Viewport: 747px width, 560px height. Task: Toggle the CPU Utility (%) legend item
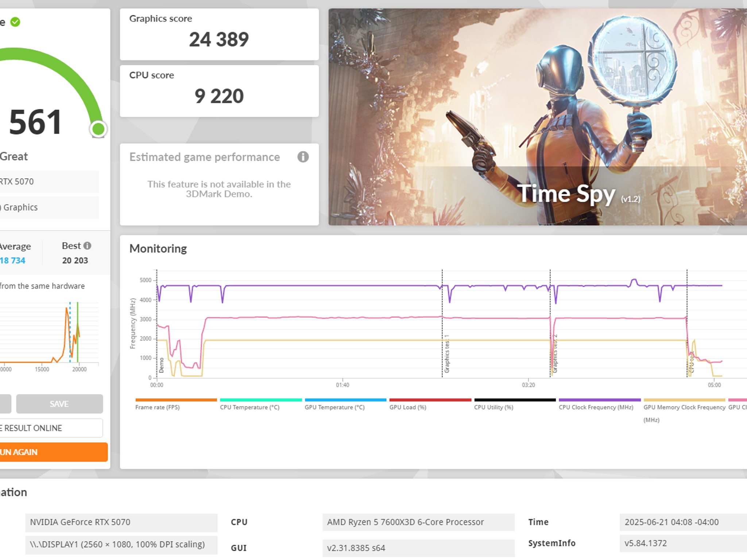coord(494,407)
